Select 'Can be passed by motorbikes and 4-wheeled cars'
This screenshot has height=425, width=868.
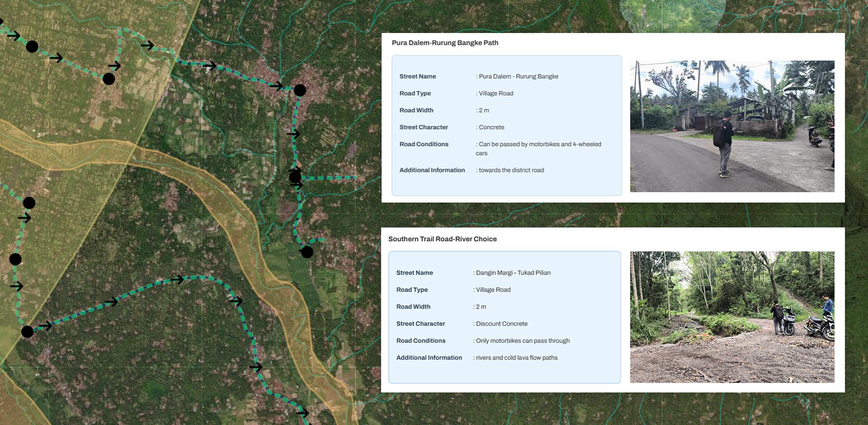point(538,149)
